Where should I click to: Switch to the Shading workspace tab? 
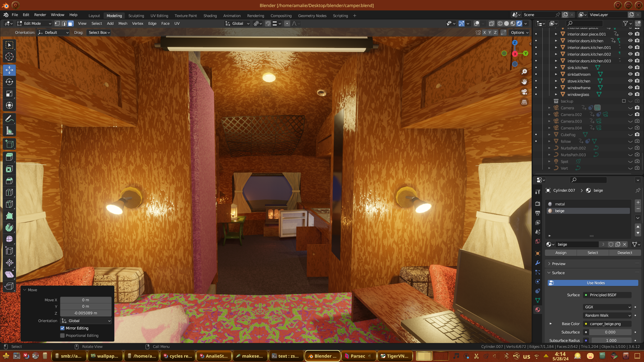pyautogui.click(x=210, y=16)
